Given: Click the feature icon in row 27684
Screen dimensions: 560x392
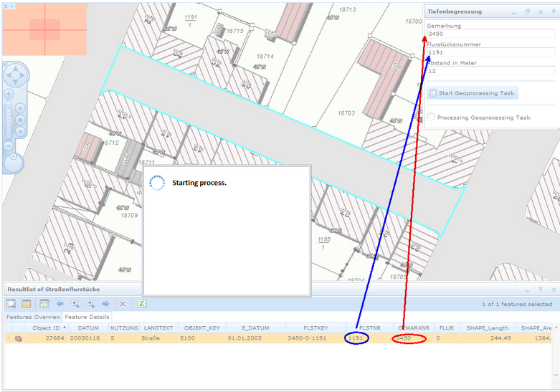Looking at the screenshot, I should pos(18,338).
